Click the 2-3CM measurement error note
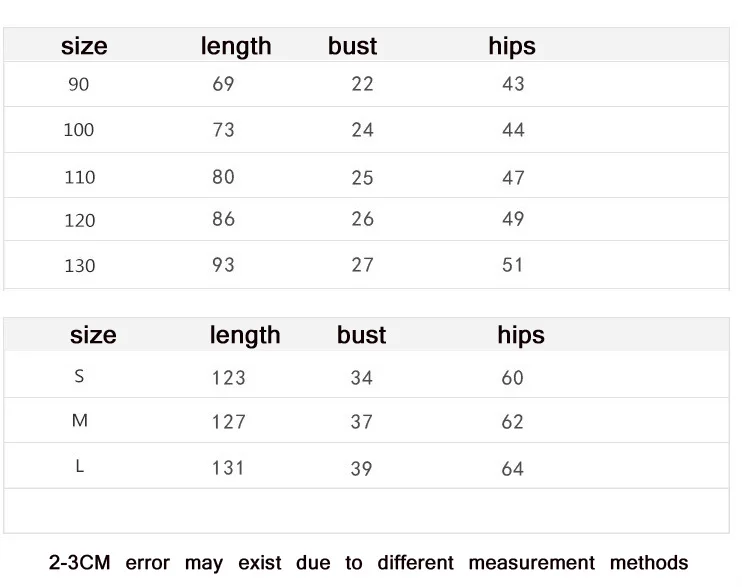This screenshot has height=587, width=742. pyautogui.click(x=368, y=563)
